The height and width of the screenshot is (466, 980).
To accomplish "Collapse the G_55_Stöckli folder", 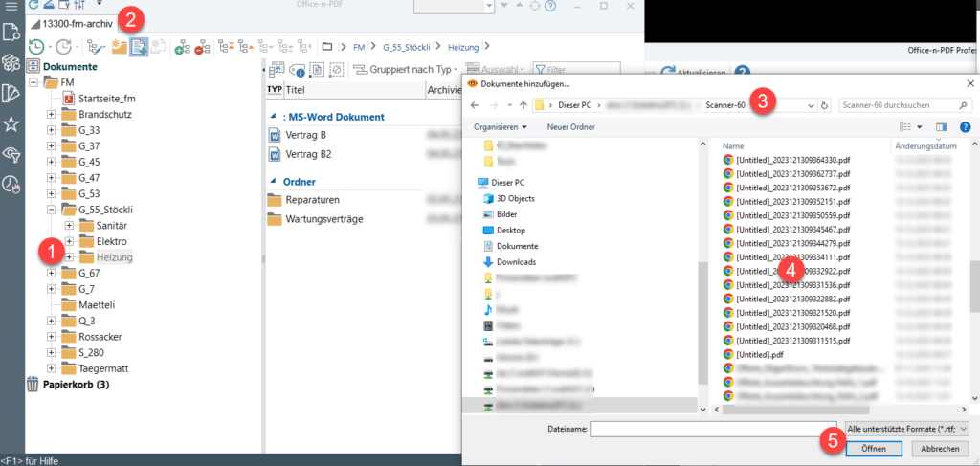I will point(51,210).
